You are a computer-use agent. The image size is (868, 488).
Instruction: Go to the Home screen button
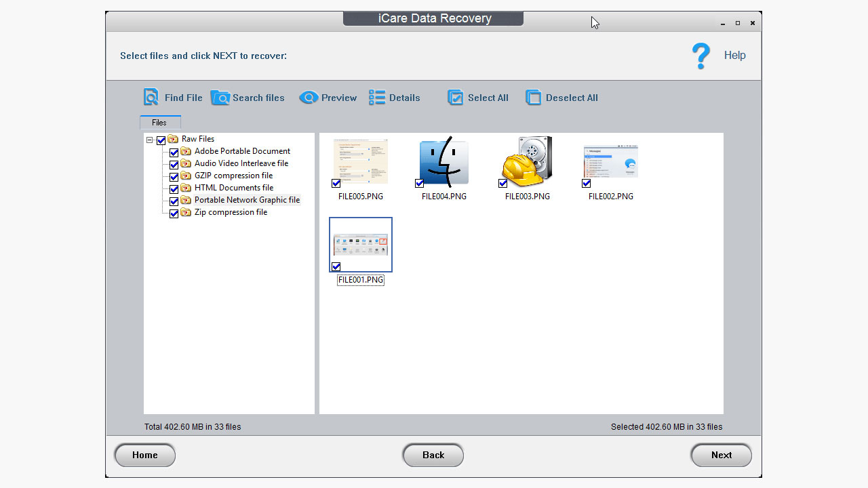[144, 455]
